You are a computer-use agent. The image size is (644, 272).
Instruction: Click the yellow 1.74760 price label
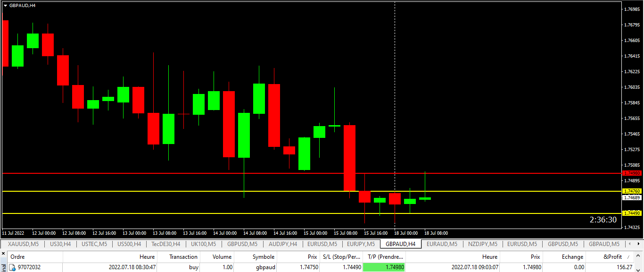pos(632,191)
